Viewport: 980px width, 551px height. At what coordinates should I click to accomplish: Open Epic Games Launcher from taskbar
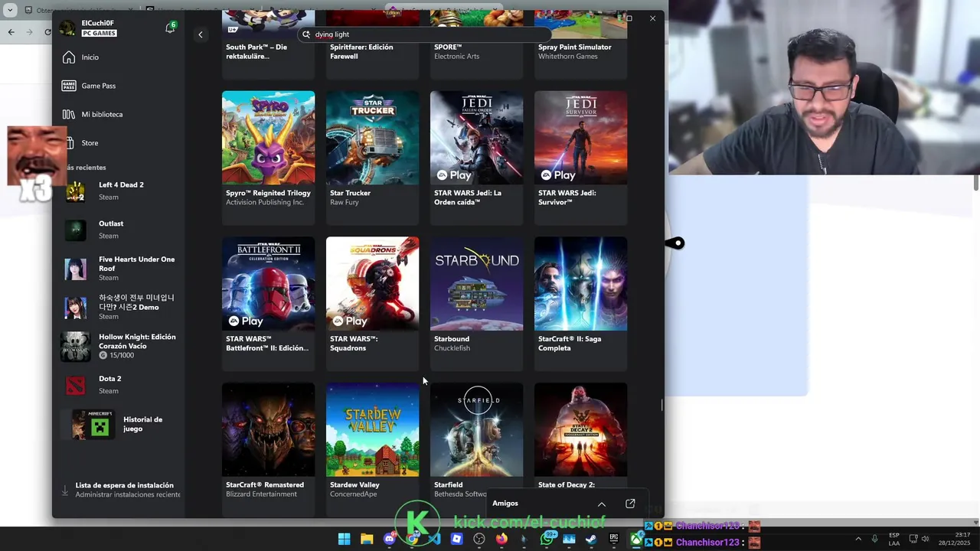tap(614, 539)
